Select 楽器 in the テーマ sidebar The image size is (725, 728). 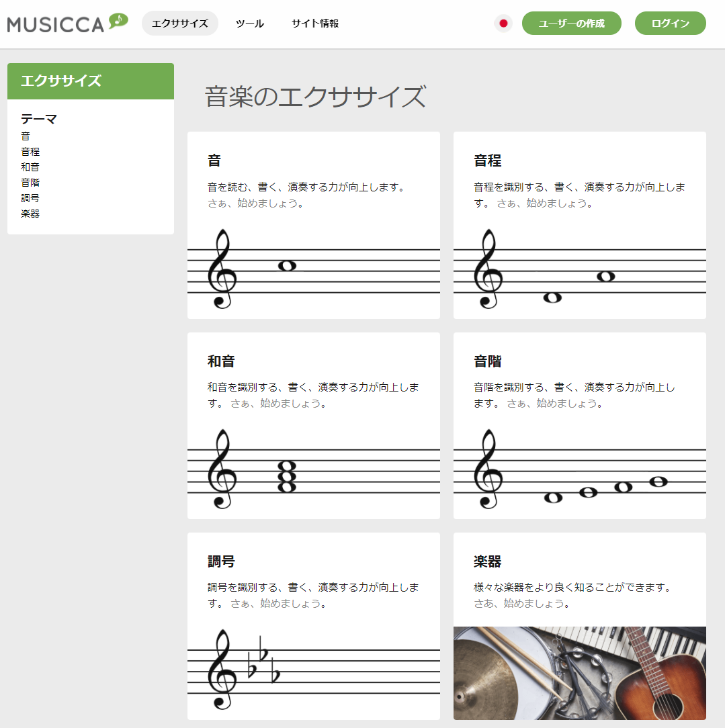(31, 213)
